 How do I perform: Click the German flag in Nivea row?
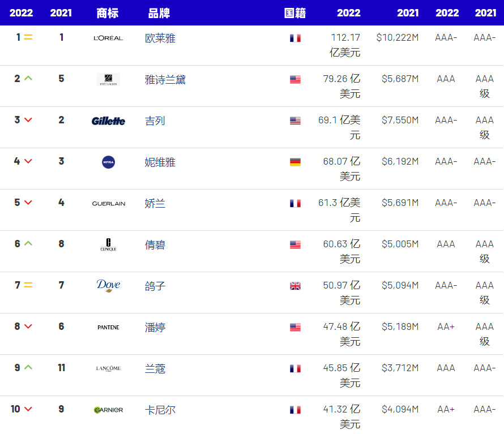295,162
